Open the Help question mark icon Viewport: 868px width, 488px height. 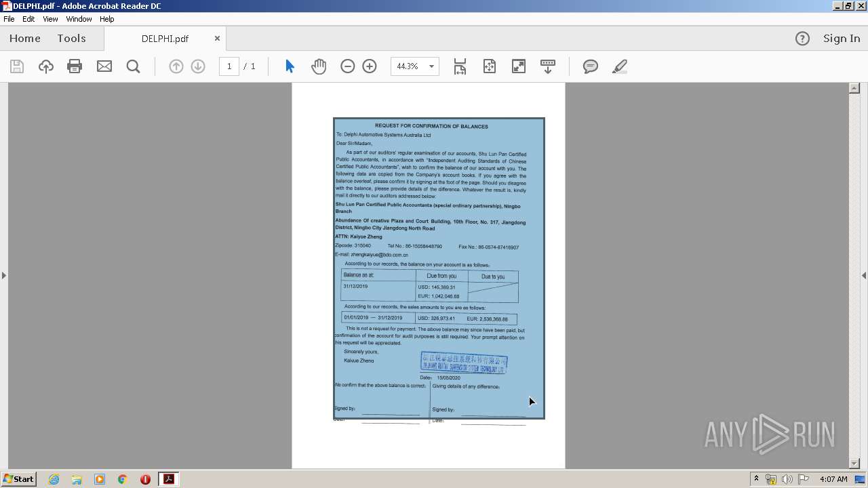pyautogui.click(x=802, y=39)
